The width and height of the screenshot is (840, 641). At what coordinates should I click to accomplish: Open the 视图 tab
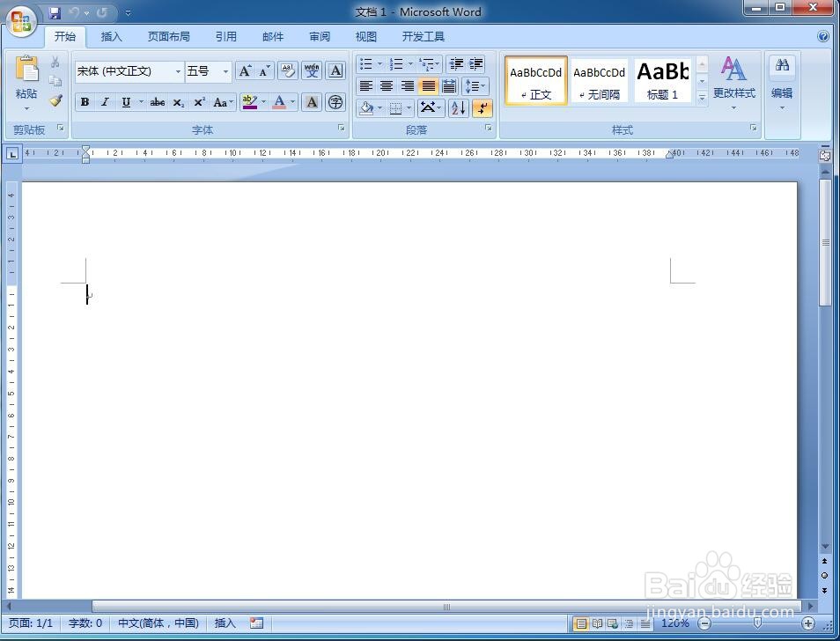click(366, 36)
